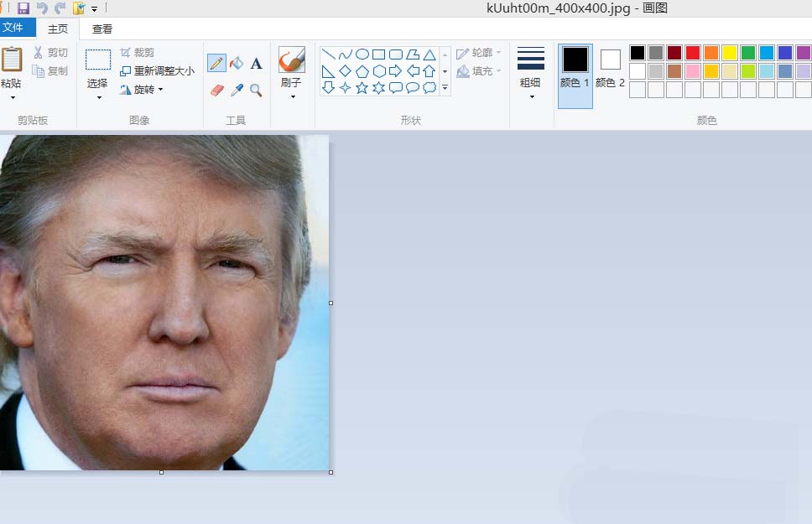The image size is (812, 524).
Task: Click the canvas right-edge resize handle
Action: (x=331, y=303)
